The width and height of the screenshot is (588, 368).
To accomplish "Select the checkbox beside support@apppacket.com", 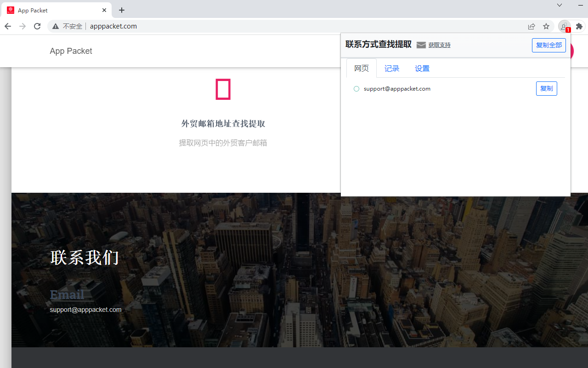I will [356, 88].
